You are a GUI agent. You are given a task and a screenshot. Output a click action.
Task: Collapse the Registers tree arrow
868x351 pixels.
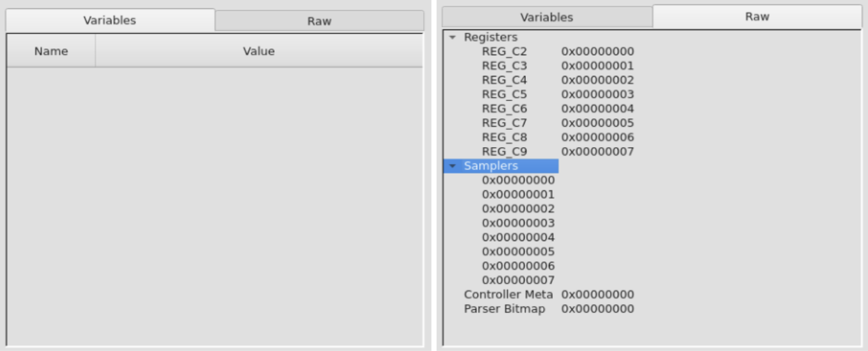[452, 38]
